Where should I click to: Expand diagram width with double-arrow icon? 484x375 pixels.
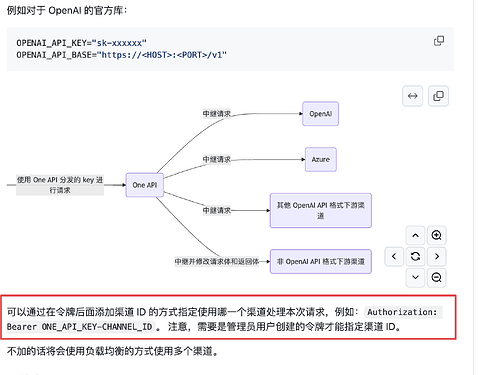coord(413,96)
